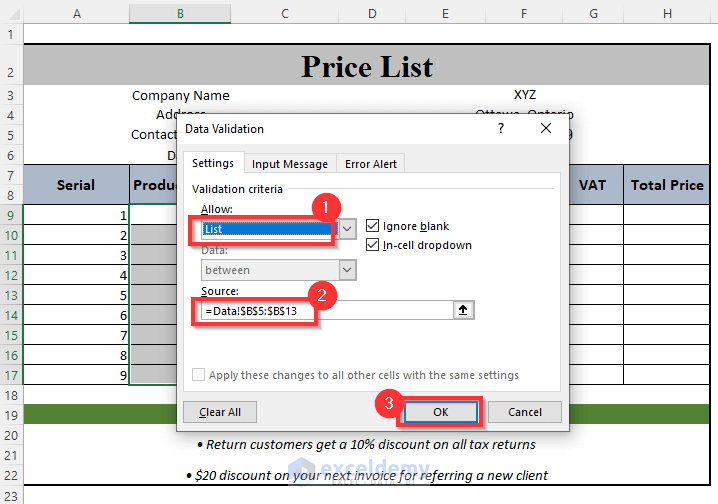
Task: Select row 23 header
Action: 11,495
